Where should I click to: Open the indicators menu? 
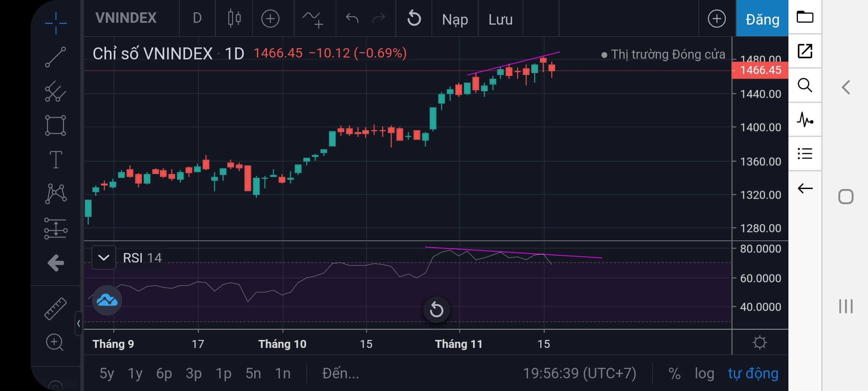coord(313,19)
